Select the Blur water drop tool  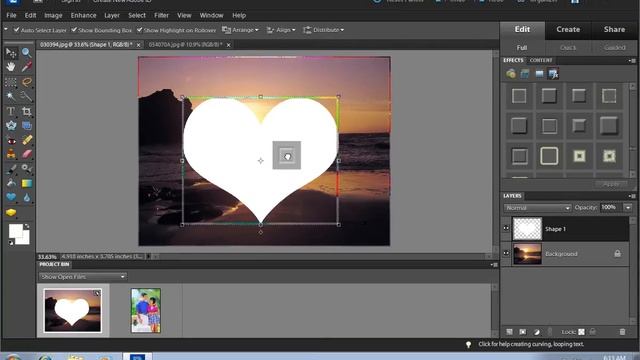point(27,198)
